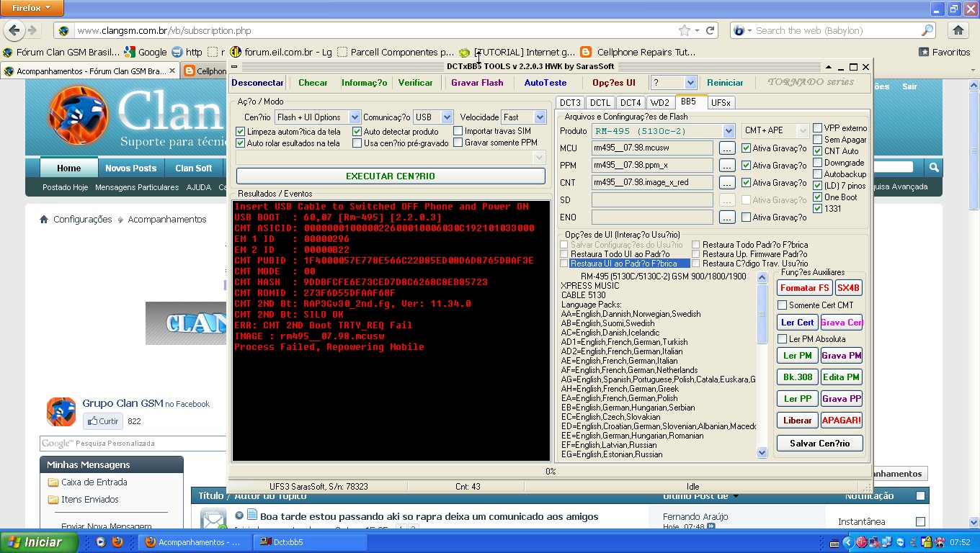Screen dimensions: 980x553
Task: Click the 0% progress bar
Action: [x=550, y=472]
